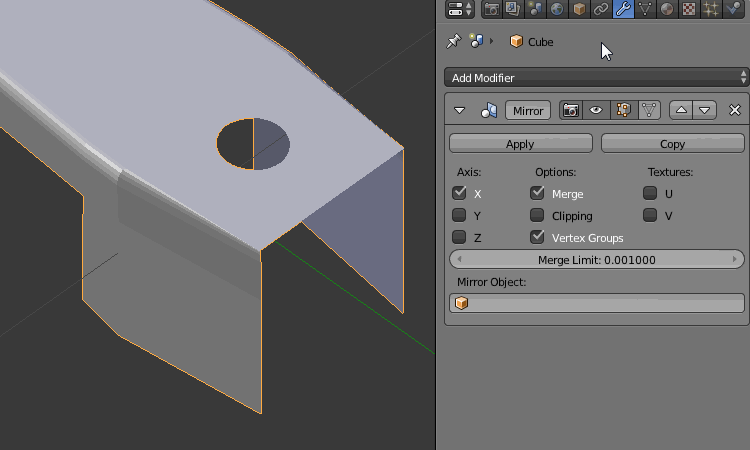The height and width of the screenshot is (450, 750).
Task: Enable the V texture mirror checkbox
Action: [x=650, y=215]
